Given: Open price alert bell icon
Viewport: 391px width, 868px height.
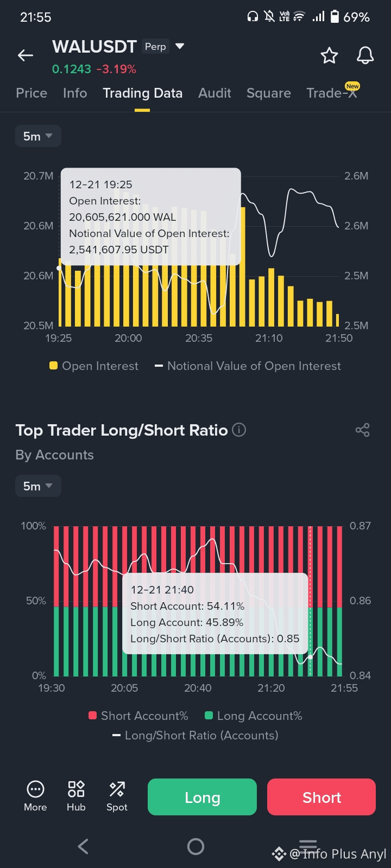Looking at the screenshot, I should 365,55.
